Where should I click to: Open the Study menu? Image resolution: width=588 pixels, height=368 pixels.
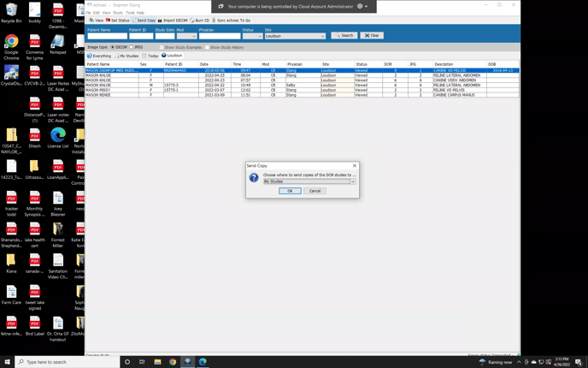click(118, 13)
